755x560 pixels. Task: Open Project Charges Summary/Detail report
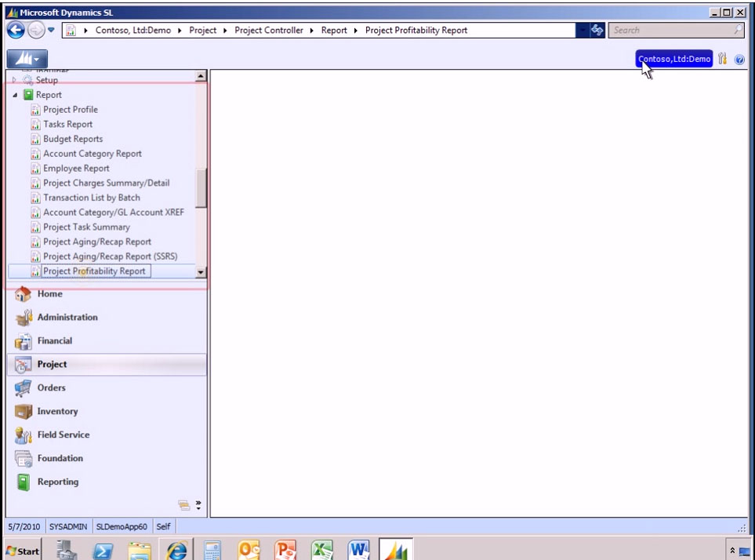tap(107, 183)
